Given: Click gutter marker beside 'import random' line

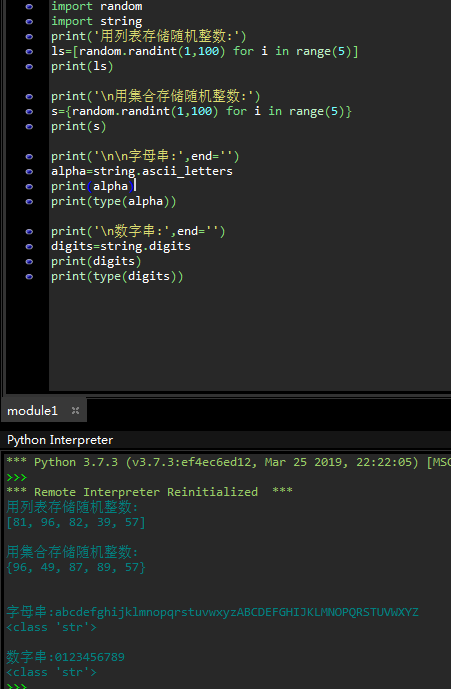Looking at the screenshot, I should [x=29, y=7].
